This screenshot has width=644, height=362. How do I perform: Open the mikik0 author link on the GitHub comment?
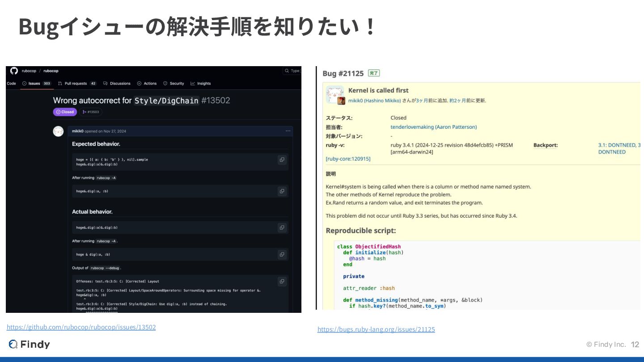[x=77, y=131]
